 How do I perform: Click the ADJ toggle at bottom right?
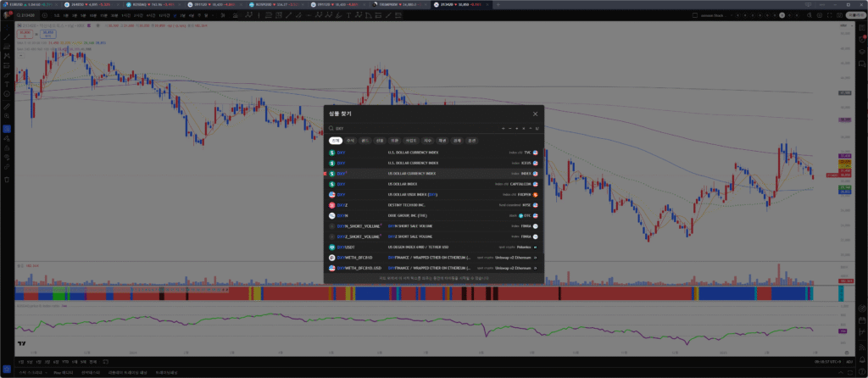[848, 361]
